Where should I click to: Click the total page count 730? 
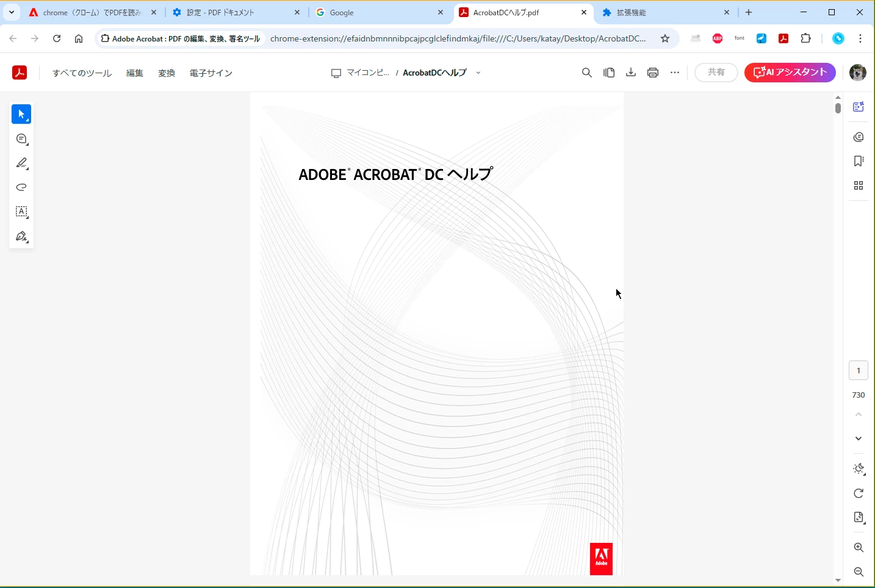pyautogui.click(x=859, y=395)
